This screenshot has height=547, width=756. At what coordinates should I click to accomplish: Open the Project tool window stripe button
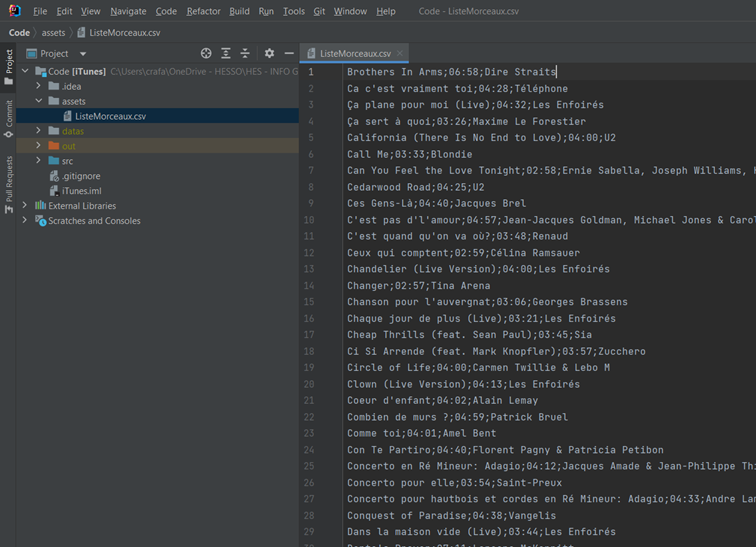[9, 67]
